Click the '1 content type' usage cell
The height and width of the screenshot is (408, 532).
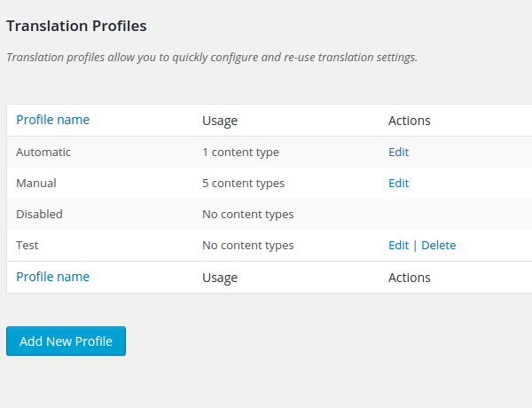(240, 152)
